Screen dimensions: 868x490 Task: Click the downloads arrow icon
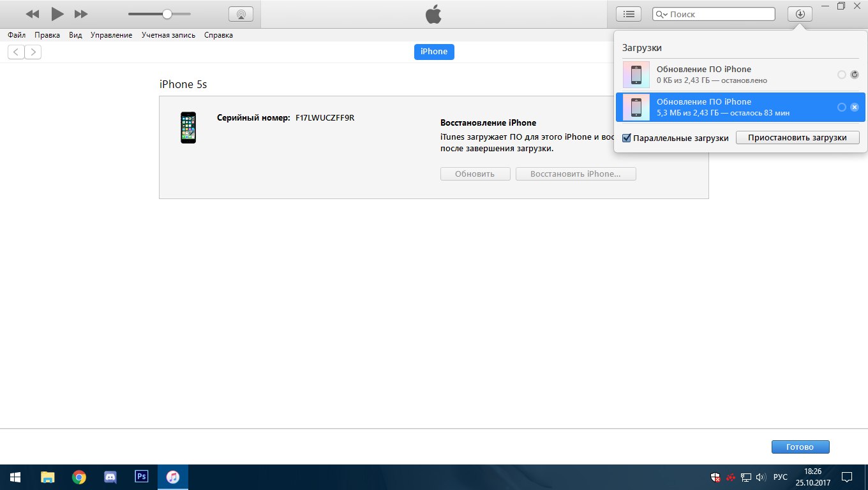tap(800, 13)
